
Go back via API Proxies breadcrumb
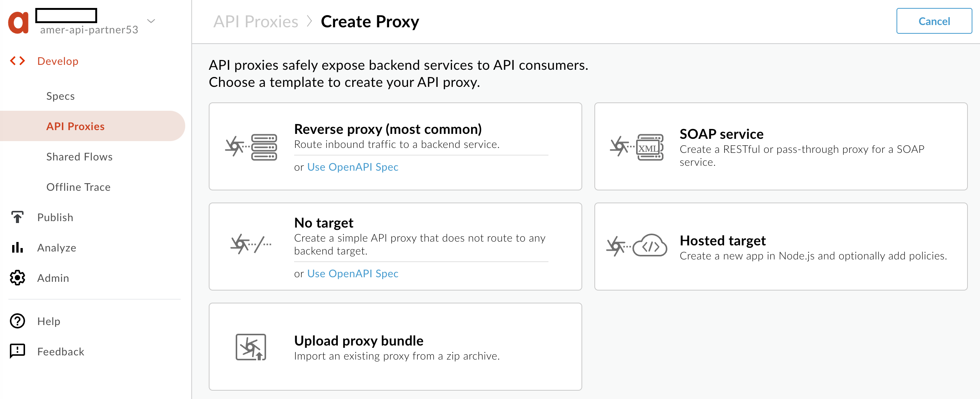click(x=256, y=21)
